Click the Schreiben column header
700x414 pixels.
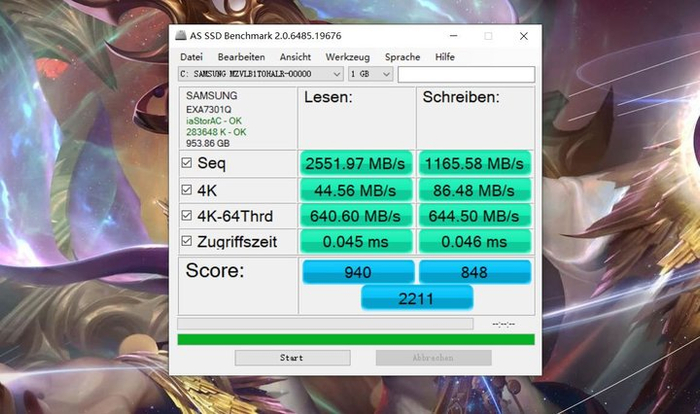pyautogui.click(x=461, y=97)
